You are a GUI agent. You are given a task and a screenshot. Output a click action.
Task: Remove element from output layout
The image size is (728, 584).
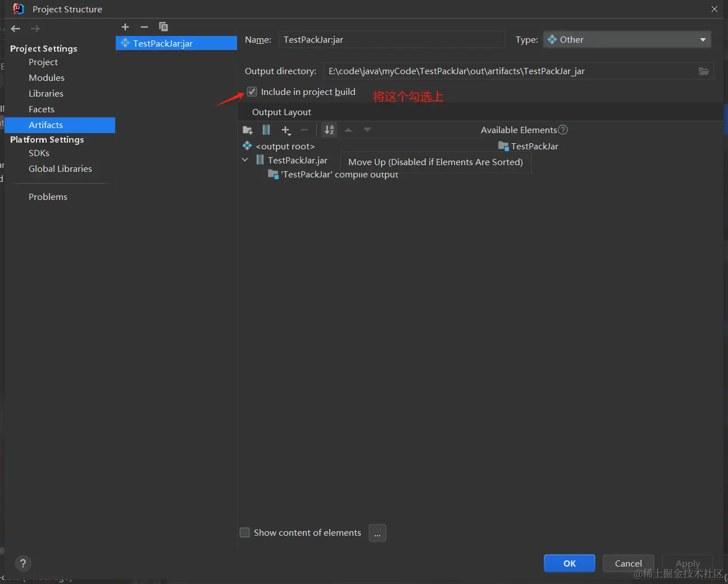(x=304, y=130)
